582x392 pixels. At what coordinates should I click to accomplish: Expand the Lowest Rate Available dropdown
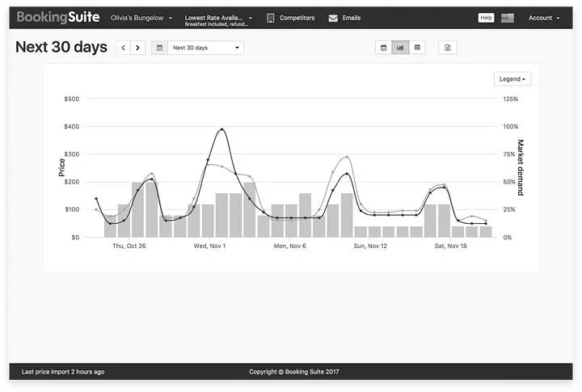(x=218, y=18)
